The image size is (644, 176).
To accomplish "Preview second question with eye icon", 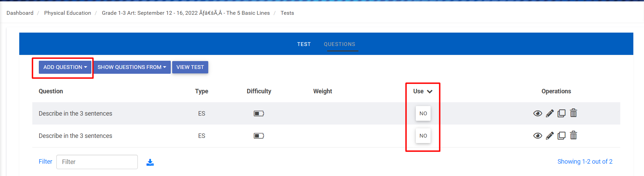I will (x=537, y=136).
